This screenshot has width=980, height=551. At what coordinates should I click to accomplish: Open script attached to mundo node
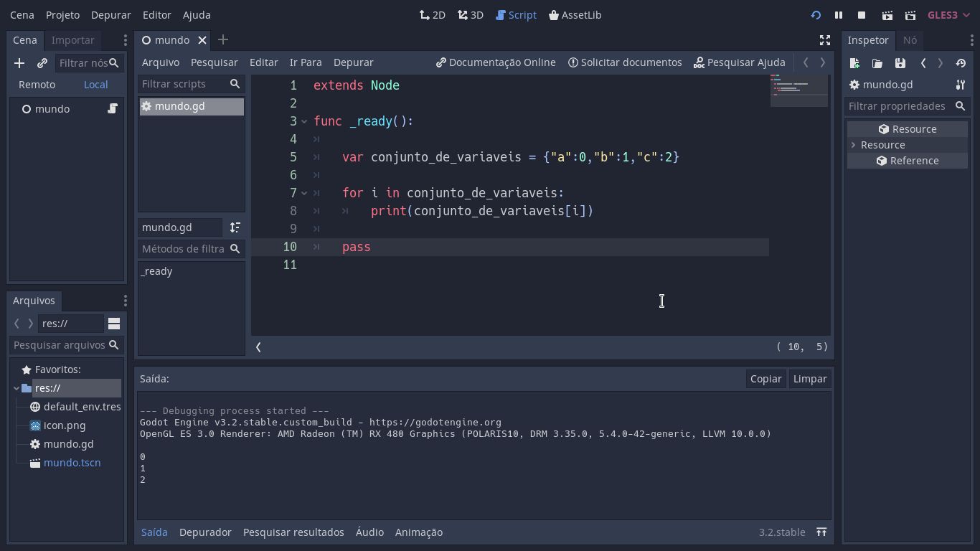pos(113,108)
